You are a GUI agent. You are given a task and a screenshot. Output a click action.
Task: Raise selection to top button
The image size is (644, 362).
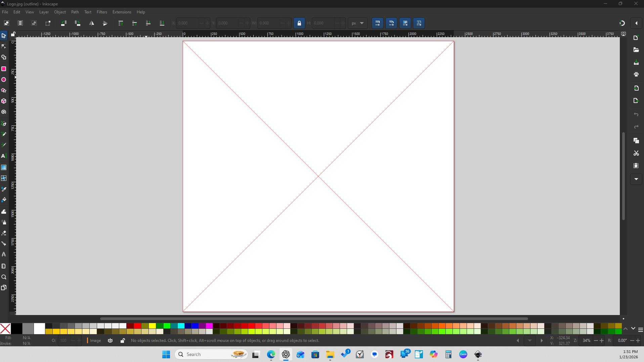coord(121,23)
